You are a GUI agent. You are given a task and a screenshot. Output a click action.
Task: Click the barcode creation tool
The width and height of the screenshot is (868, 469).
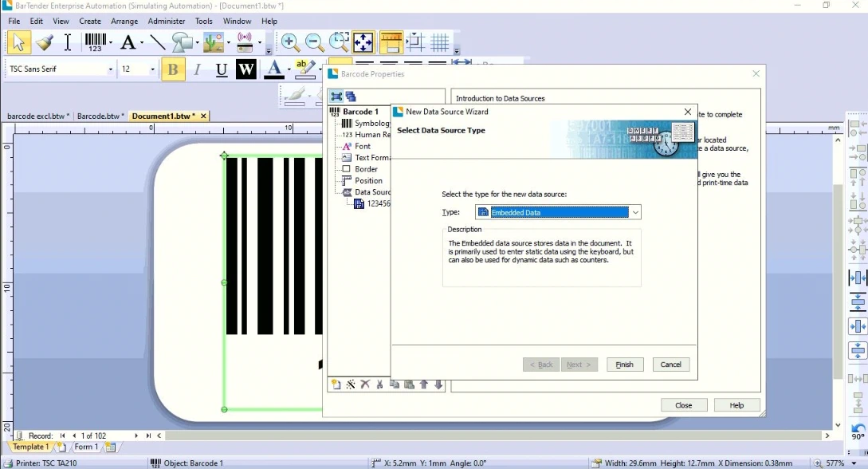(x=95, y=42)
